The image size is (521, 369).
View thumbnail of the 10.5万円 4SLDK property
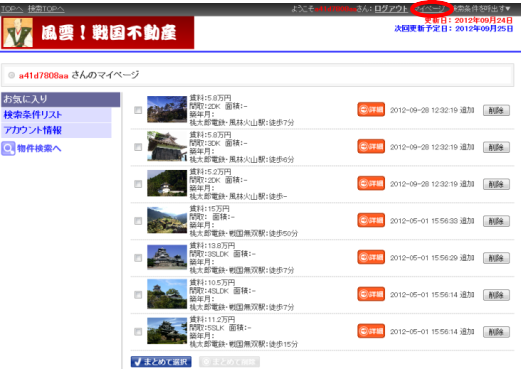coord(167,294)
